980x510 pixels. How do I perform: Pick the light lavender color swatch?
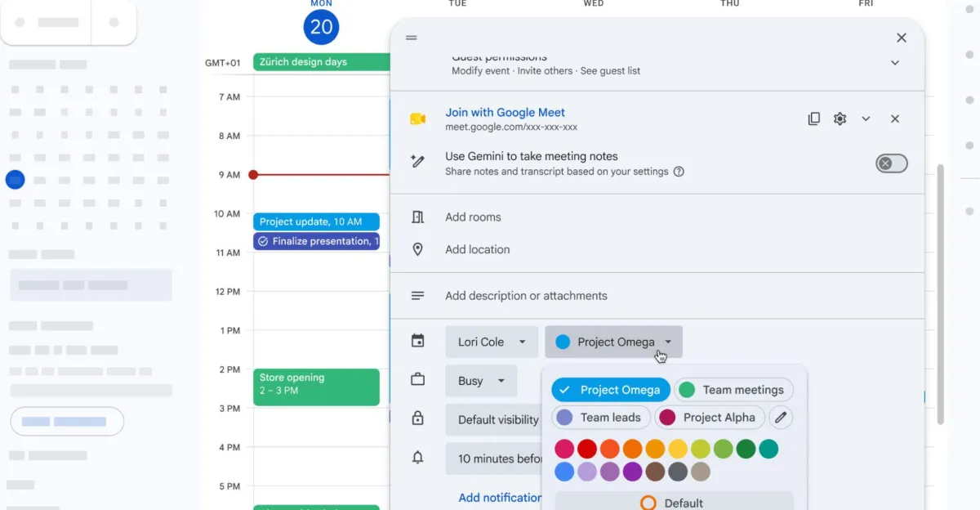587,472
